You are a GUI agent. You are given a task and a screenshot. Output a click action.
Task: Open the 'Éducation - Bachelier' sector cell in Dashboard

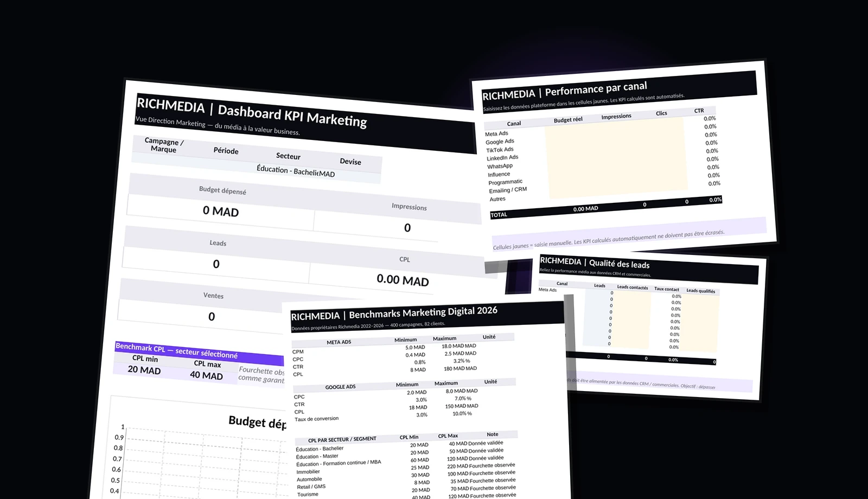288,170
